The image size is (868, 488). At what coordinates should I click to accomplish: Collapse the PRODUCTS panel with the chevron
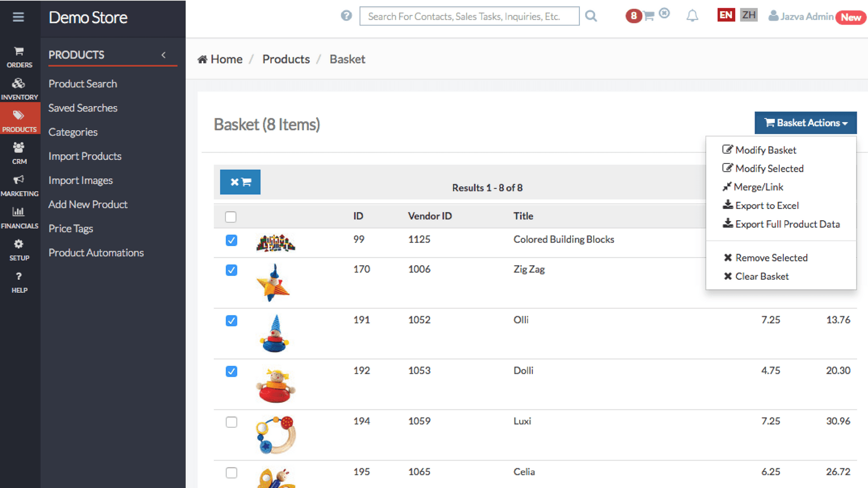(163, 55)
